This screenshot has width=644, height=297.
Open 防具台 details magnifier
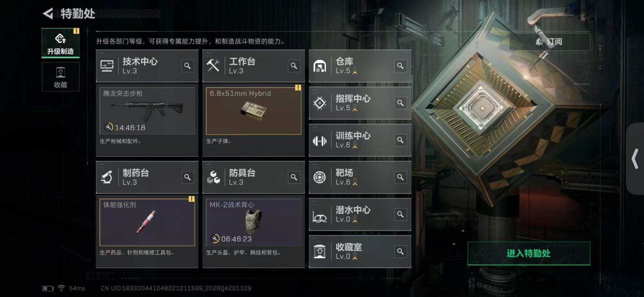[294, 177]
